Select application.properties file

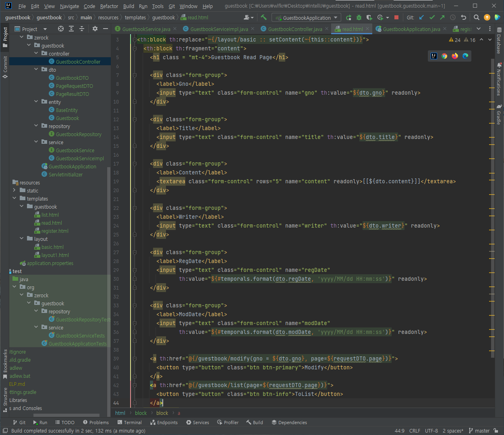(50, 263)
